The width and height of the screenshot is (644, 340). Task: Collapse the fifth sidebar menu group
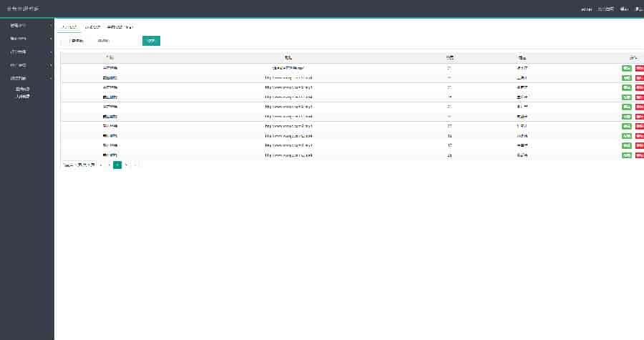click(x=26, y=77)
